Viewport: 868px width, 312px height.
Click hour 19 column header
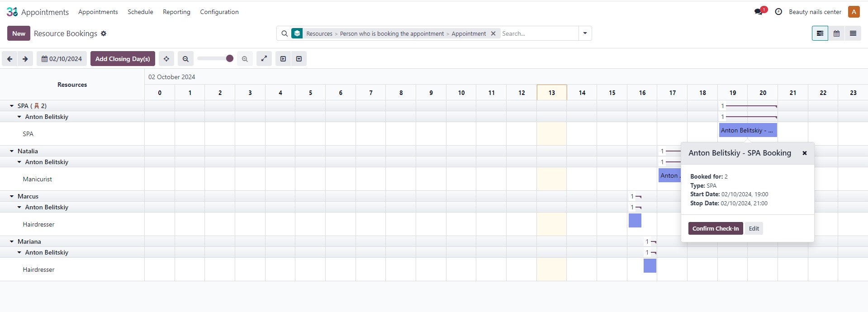(x=733, y=93)
